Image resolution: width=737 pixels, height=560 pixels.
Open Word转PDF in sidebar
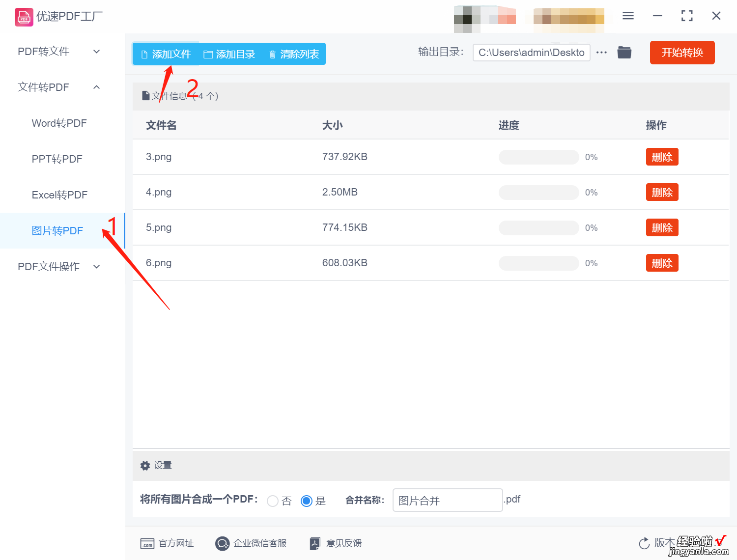click(59, 123)
